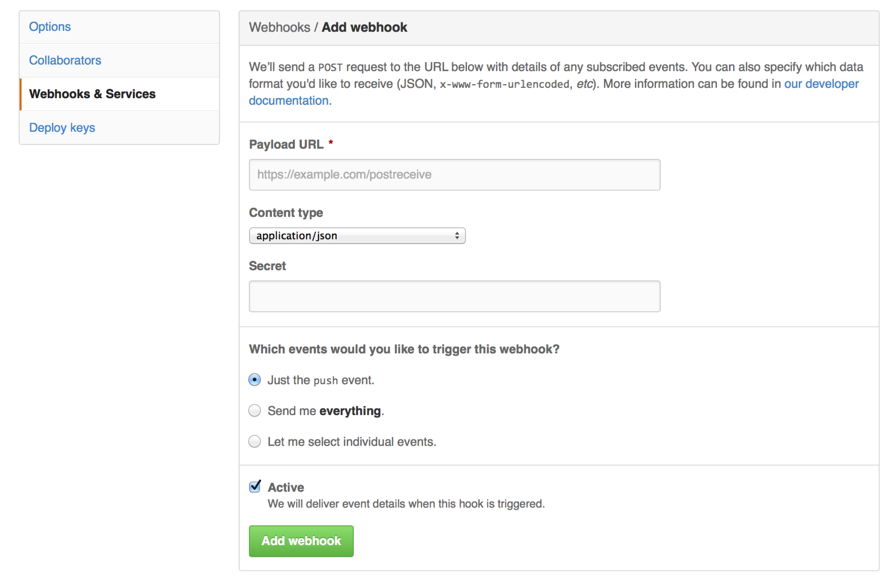
Task: Focus the empty Secret input field
Action: click(454, 296)
